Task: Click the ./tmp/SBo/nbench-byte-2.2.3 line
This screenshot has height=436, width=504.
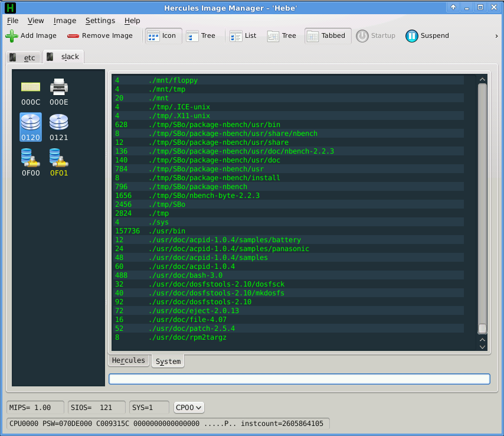Action: pos(289,196)
